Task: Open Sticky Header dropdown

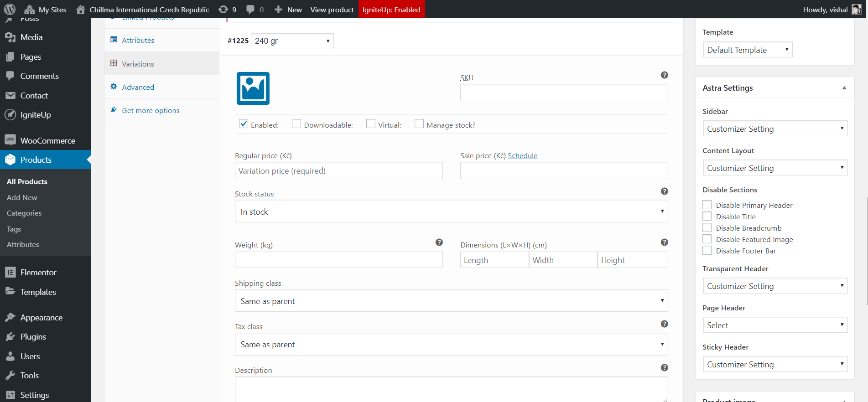Action: (x=775, y=364)
